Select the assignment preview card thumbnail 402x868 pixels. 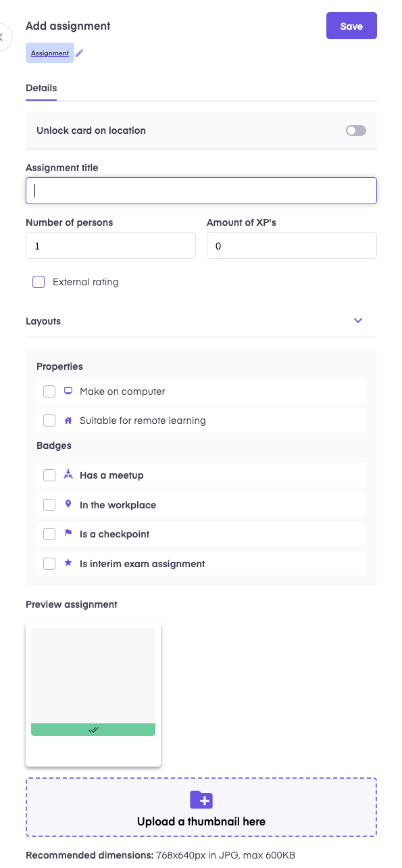pyautogui.click(x=93, y=695)
